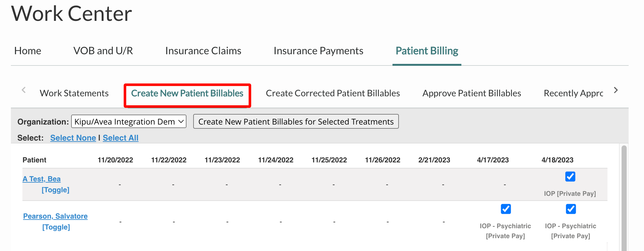Open Create Corrected Patient Billables sub-tab
Screen dimensions: 644x251
pos(333,93)
